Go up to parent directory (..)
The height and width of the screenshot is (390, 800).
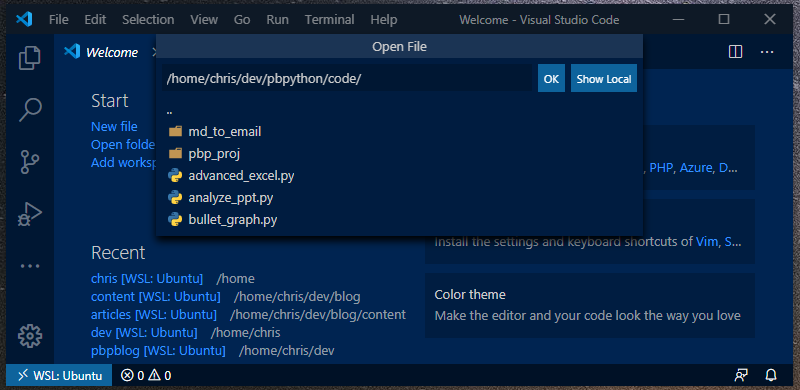(399, 111)
